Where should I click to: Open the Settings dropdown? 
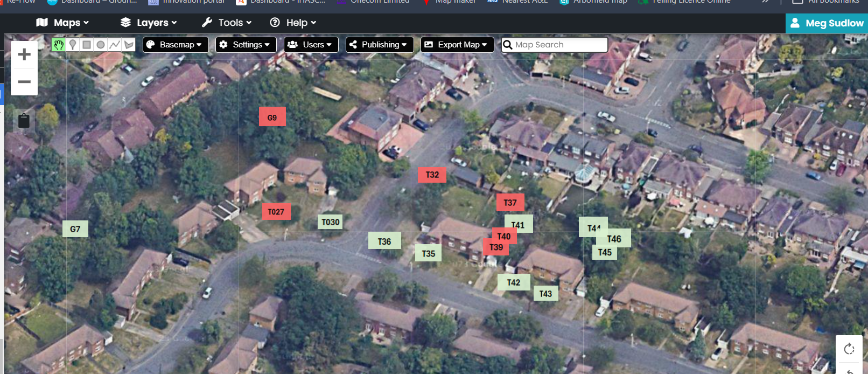(246, 45)
